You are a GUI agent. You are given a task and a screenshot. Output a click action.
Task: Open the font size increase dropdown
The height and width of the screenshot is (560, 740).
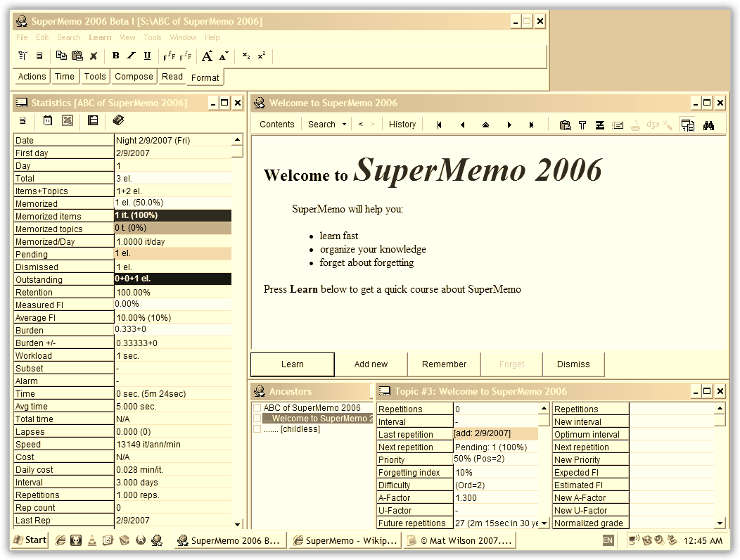click(x=208, y=55)
